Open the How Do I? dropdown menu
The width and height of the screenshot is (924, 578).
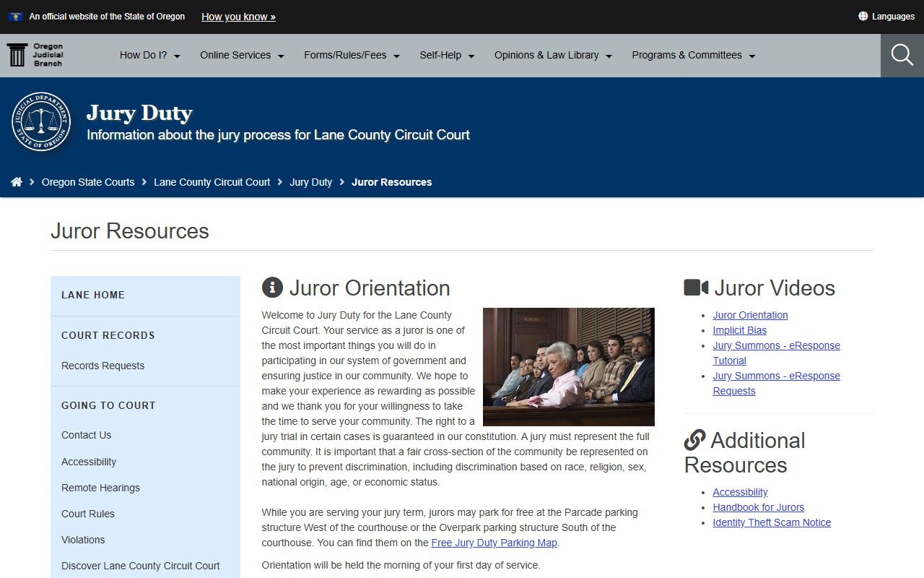tap(149, 55)
